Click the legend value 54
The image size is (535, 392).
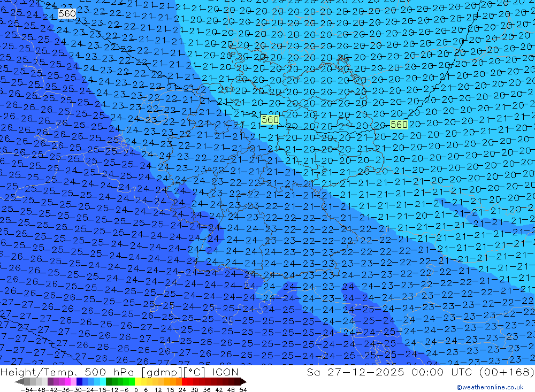point(243,390)
